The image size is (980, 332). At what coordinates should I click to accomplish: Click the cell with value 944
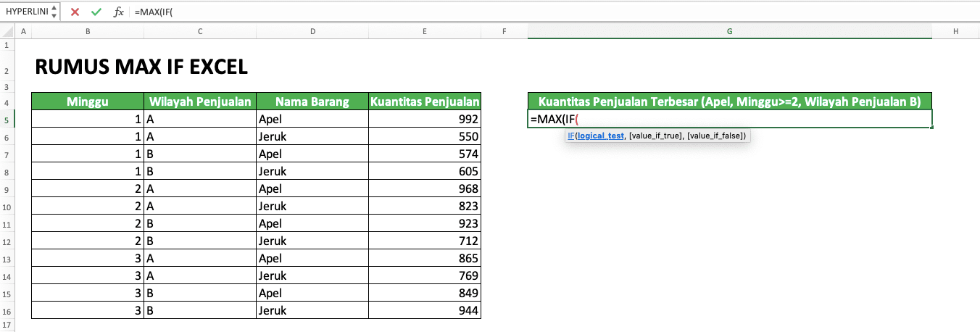coord(424,310)
